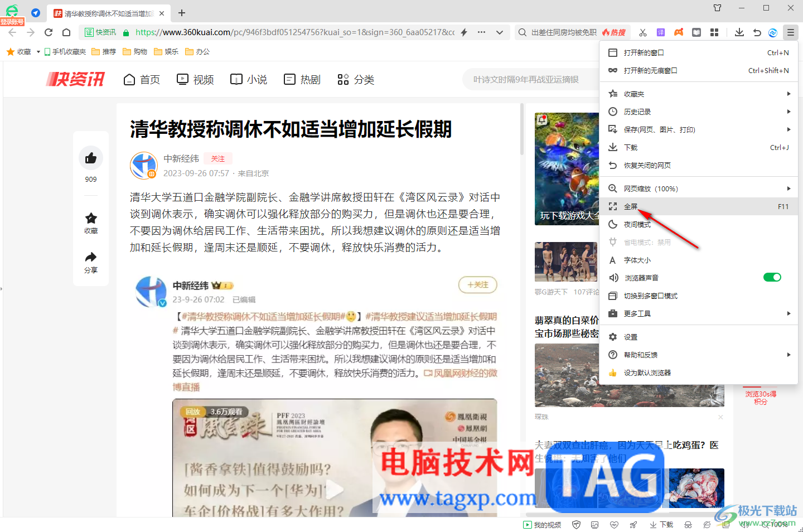803x532 pixels.
Task: Click the scissors screenshot tool icon
Action: coord(643,32)
